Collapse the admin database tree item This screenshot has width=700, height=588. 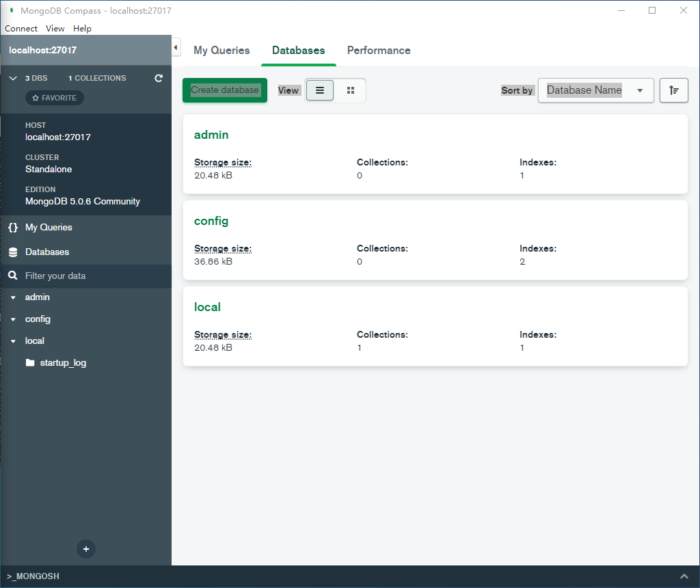(x=13, y=297)
